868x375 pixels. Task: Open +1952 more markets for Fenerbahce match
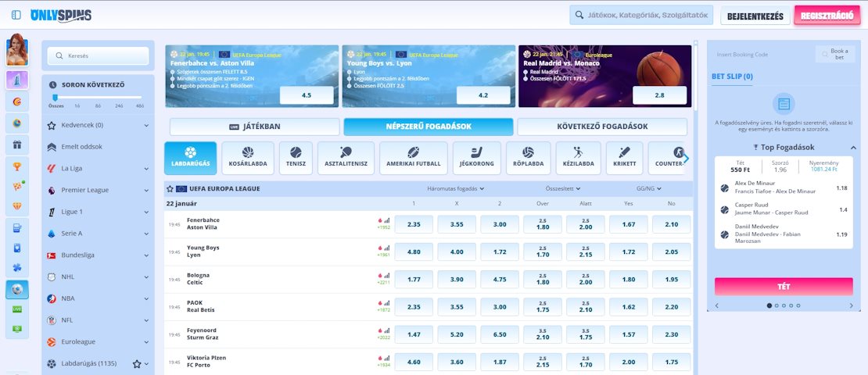(384, 227)
